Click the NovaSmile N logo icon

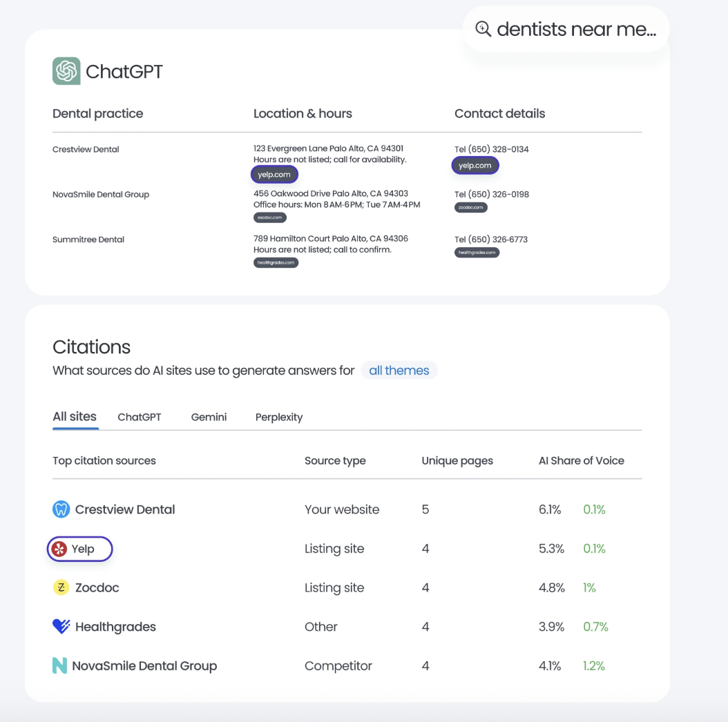point(59,665)
